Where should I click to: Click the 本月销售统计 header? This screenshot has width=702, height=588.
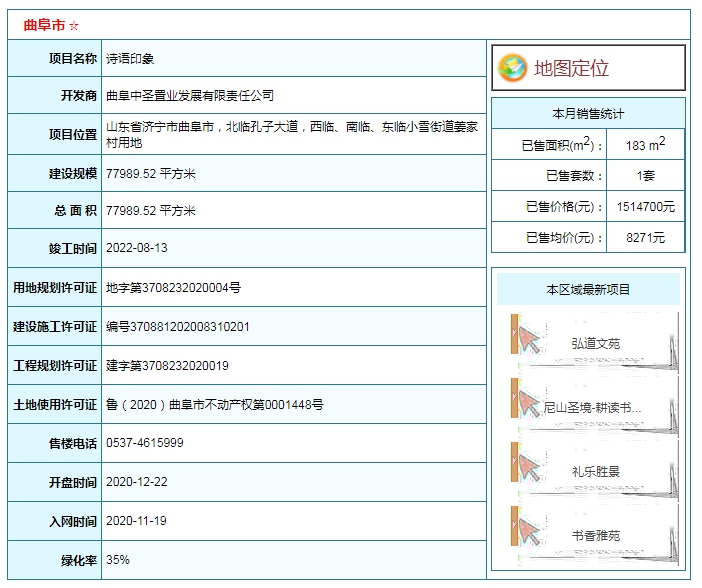588,114
